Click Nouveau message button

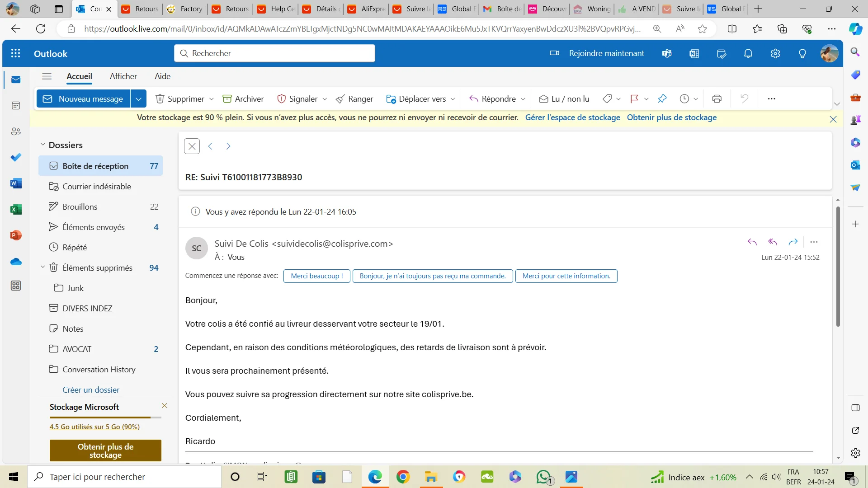84,99
